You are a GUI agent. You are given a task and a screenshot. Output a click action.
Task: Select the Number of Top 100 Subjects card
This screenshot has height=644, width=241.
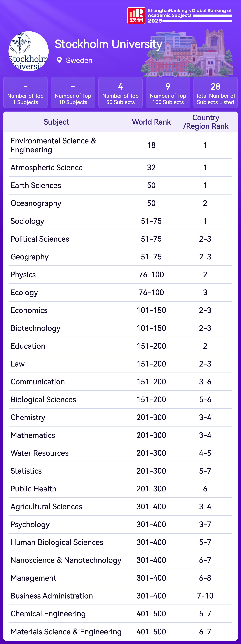(x=168, y=92)
